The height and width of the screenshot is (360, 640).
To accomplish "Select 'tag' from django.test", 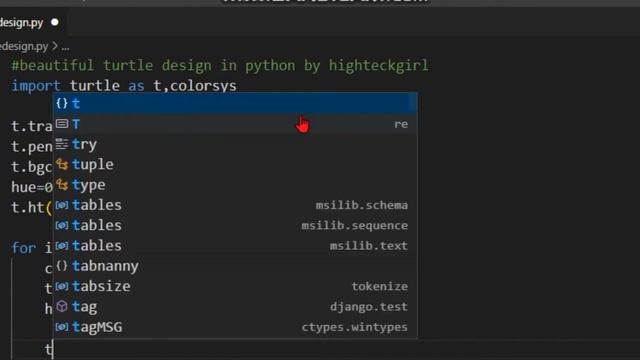I will 236,307.
